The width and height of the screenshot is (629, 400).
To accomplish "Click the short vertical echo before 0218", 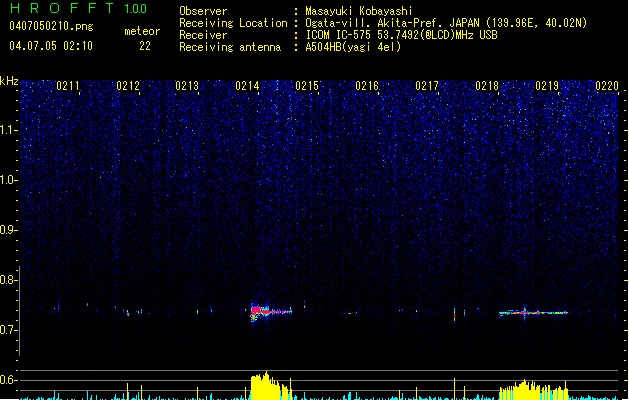I will click(455, 314).
